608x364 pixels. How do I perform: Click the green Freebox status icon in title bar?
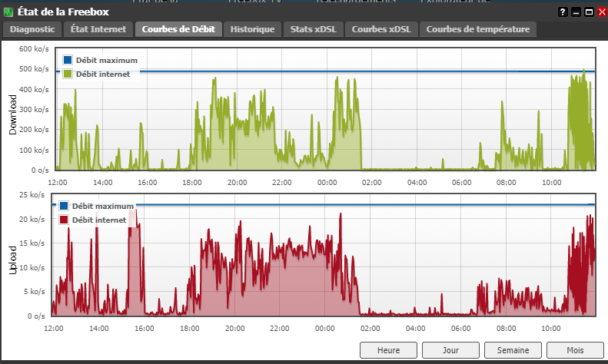pos(8,12)
